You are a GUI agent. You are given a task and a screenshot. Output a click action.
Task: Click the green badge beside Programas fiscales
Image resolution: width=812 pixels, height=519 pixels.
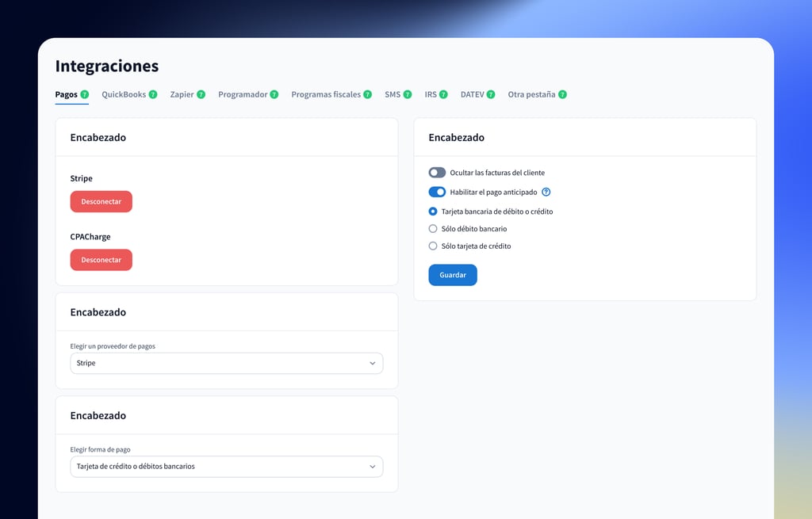coord(368,94)
